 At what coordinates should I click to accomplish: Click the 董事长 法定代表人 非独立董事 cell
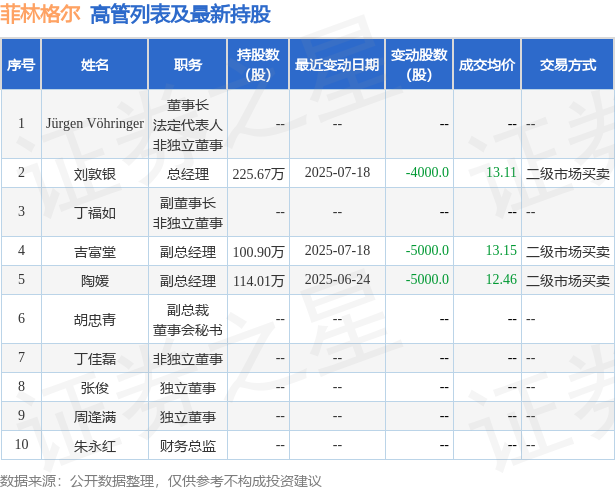tap(188, 125)
